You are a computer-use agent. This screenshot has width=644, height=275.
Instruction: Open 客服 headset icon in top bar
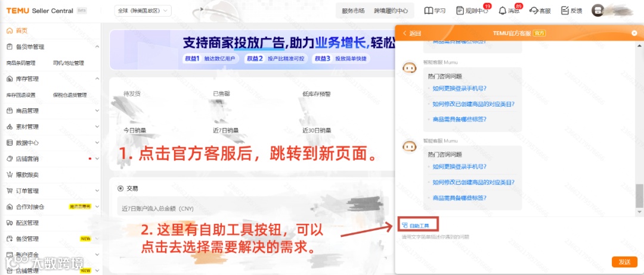point(534,11)
